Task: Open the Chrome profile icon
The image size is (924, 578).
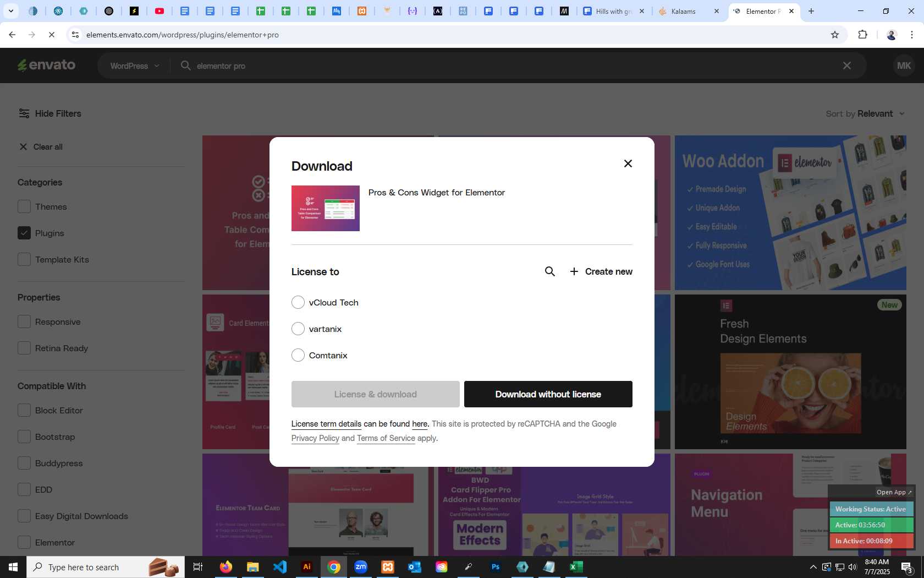Action: pos(892,35)
